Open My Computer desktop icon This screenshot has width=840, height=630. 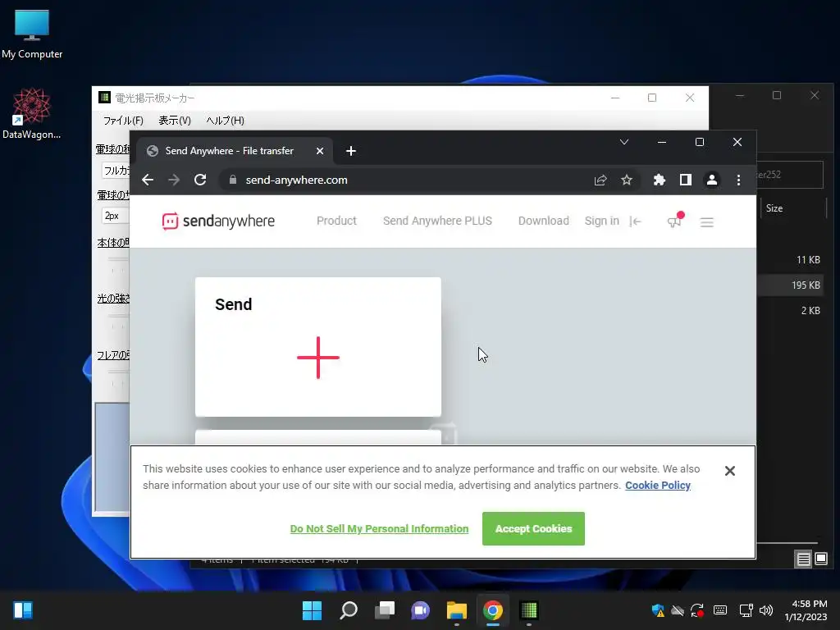[32, 34]
